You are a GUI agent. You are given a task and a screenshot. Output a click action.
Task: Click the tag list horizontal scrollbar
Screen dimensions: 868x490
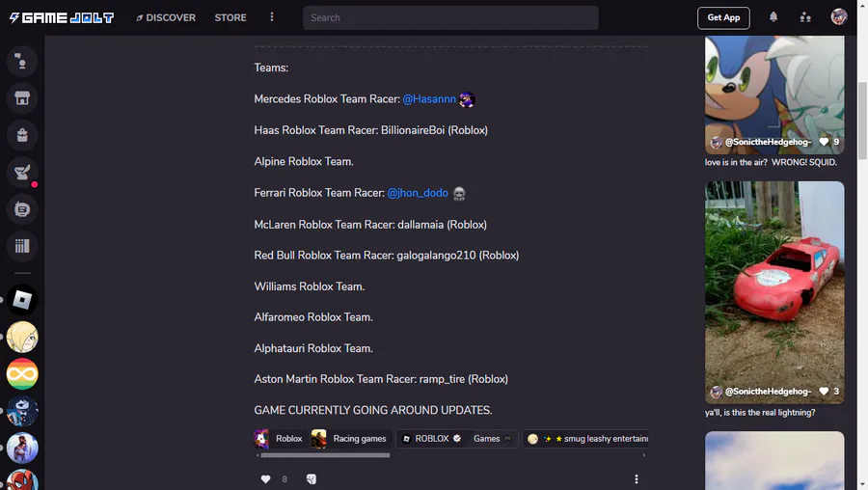[x=326, y=455]
